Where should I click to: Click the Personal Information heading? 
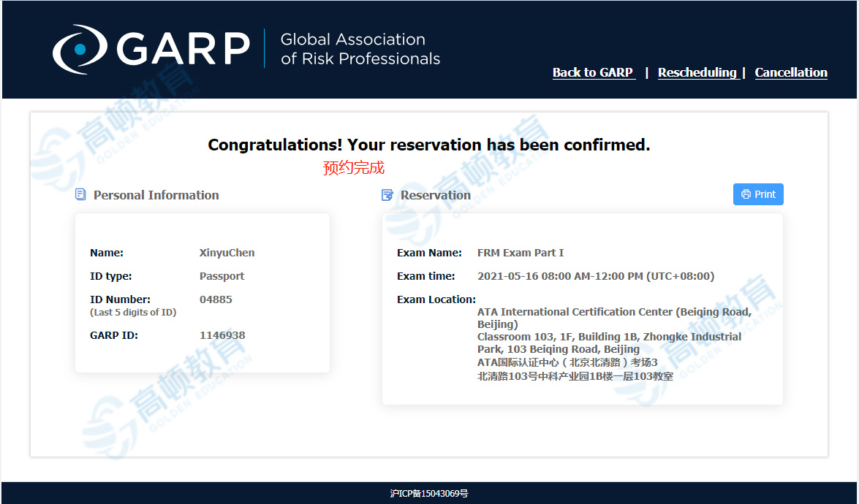(156, 195)
